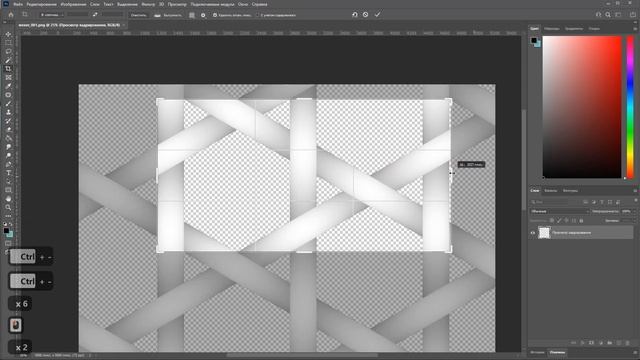Click the toolbar foreground color swatch
The width and height of the screenshot is (640, 360).
[6, 231]
